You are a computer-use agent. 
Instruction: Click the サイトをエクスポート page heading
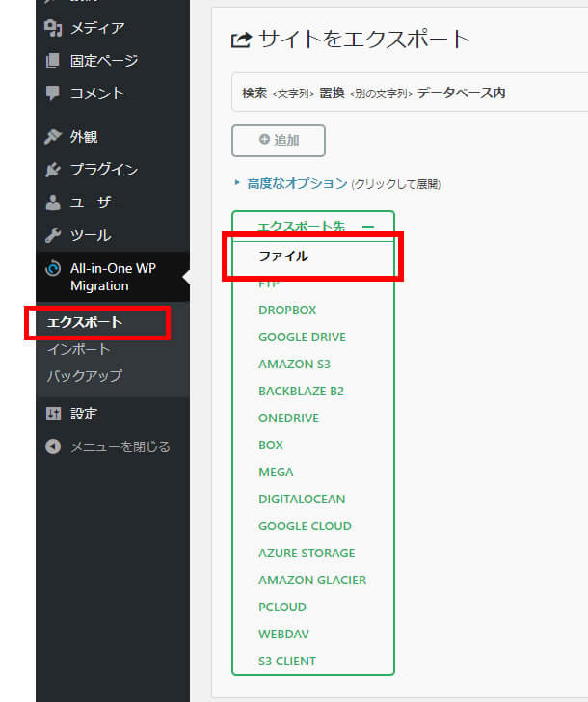(x=364, y=39)
